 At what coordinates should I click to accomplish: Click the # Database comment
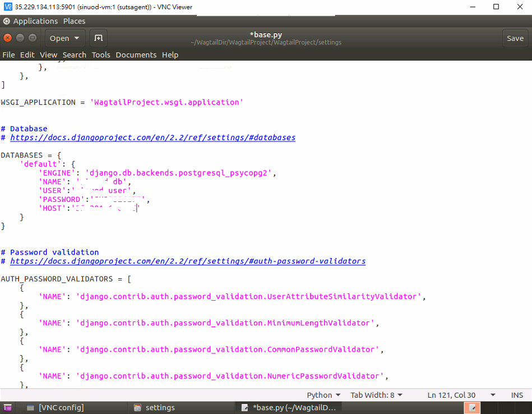click(24, 128)
